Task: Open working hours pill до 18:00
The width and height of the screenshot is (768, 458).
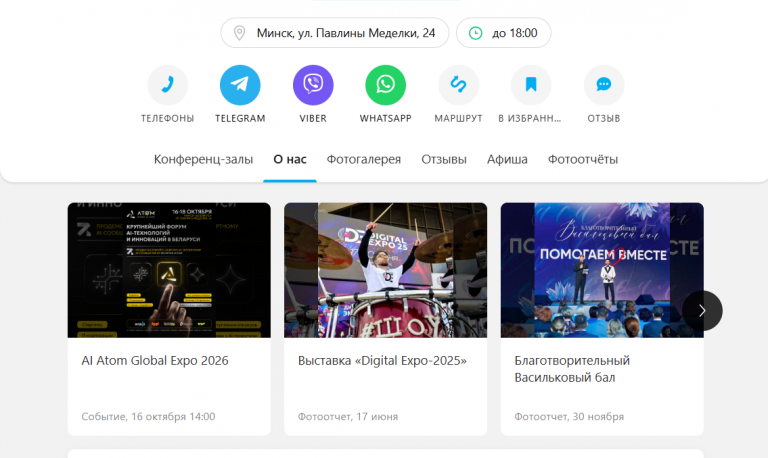Action: [x=504, y=33]
